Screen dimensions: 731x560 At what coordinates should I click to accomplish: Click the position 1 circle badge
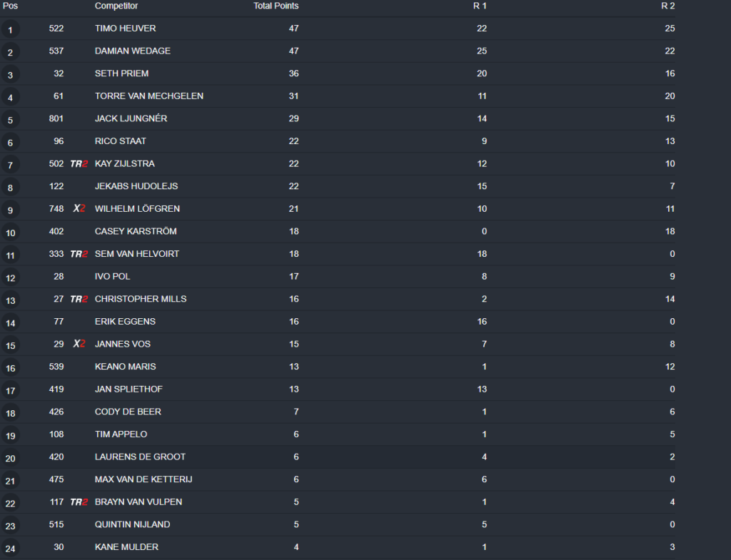coord(10,30)
